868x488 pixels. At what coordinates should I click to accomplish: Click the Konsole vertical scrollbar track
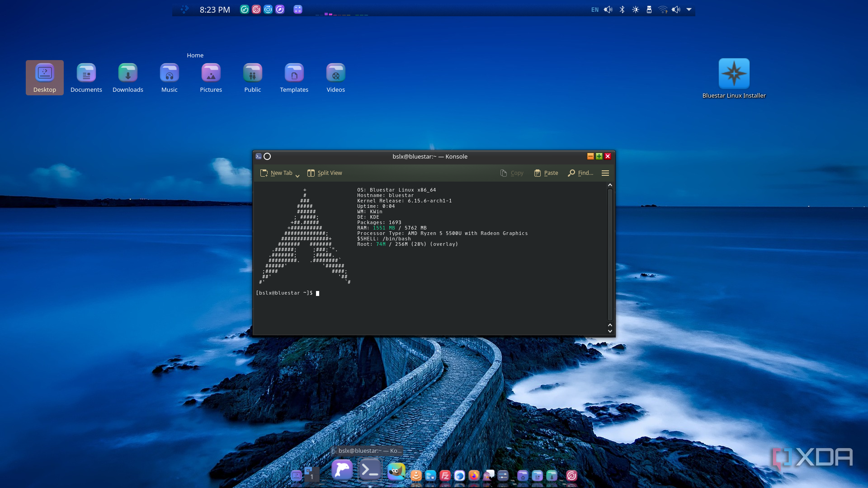610,254
